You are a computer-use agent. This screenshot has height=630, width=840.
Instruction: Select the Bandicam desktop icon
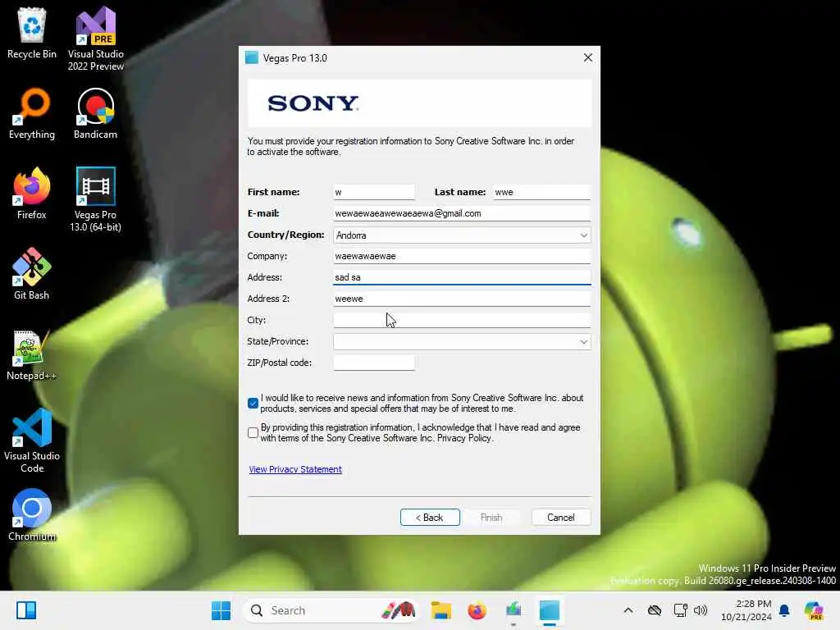(x=95, y=113)
